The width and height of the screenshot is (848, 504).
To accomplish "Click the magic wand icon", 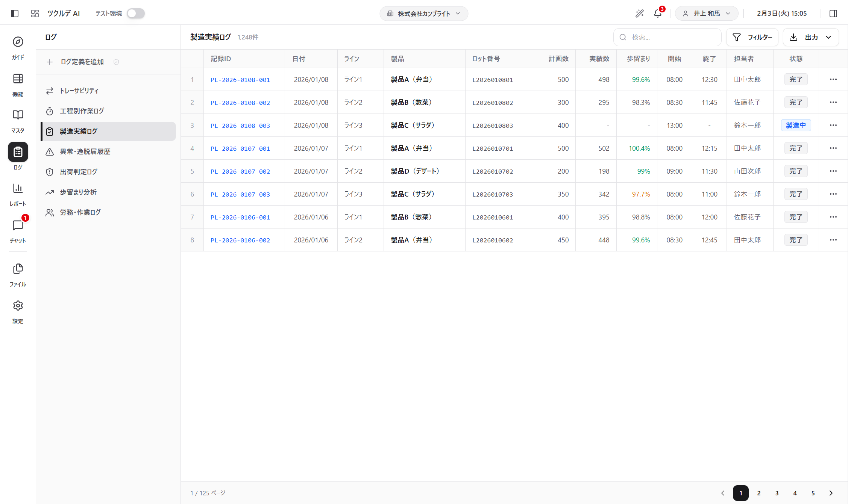I will pyautogui.click(x=639, y=14).
